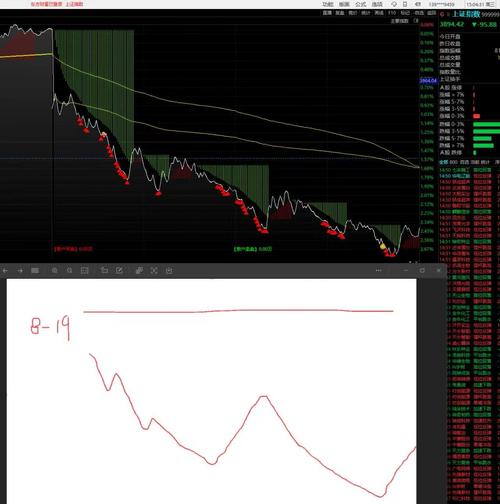Select the 统计 tab in alerts list
500x504 pixels.
point(485,162)
